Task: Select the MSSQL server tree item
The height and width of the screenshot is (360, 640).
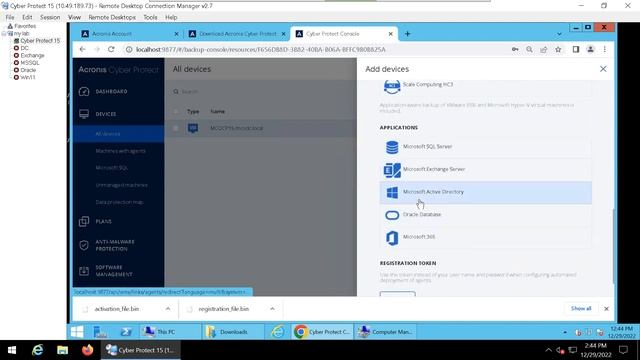Action: [30, 62]
